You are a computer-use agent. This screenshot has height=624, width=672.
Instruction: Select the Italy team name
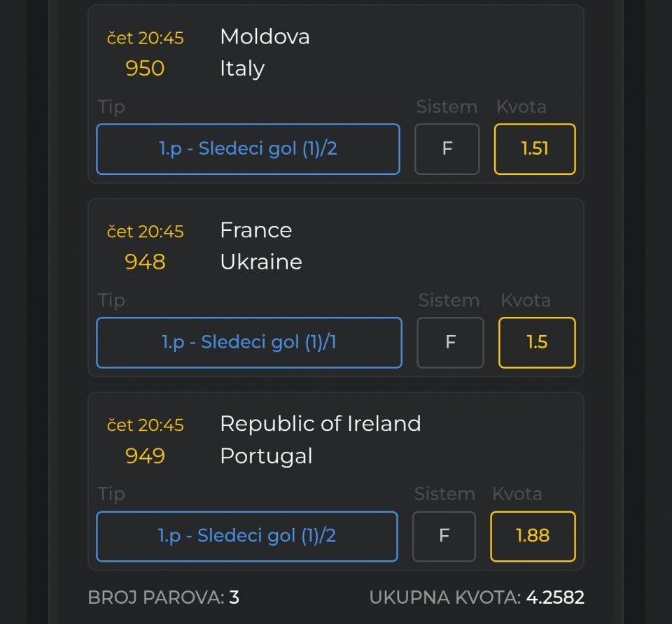click(242, 69)
